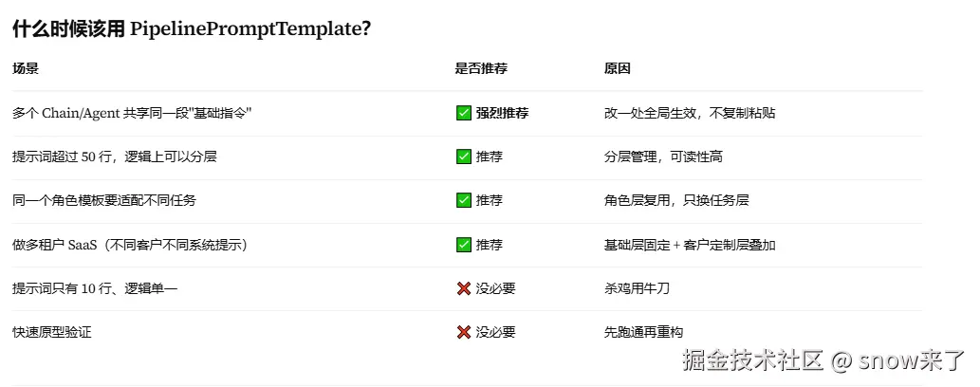Select the 场景 column header
Image resolution: width=980 pixels, height=387 pixels.
pos(26,69)
